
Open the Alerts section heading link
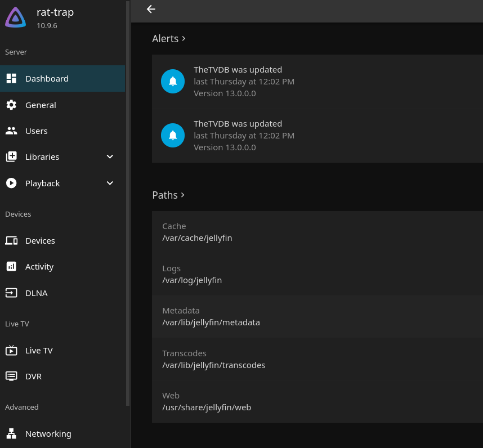[x=169, y=39]
